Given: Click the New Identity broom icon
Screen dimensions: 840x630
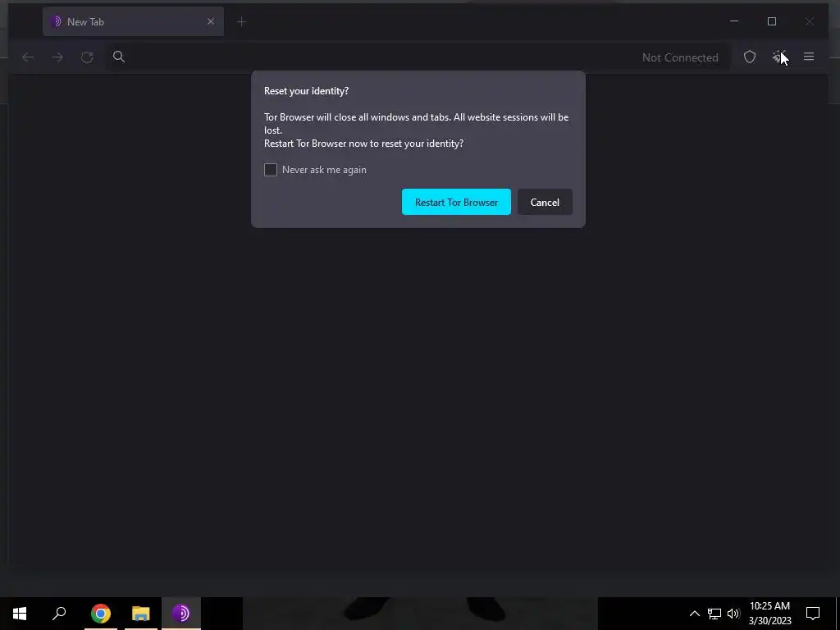Looking at the screenshot, I should tap(778, 57).
